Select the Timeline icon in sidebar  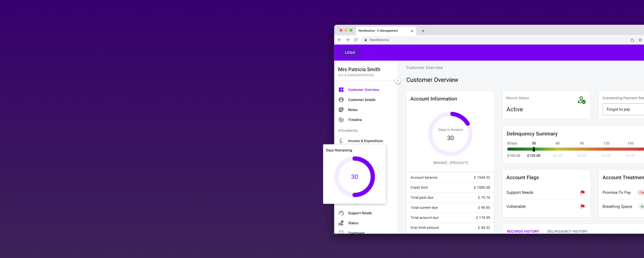(341, 120)
